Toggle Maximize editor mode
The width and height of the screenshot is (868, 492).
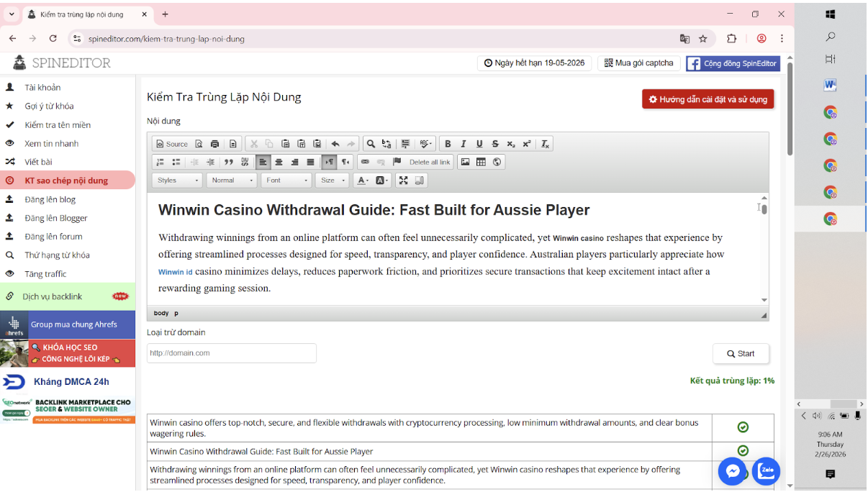click(403, 181)
